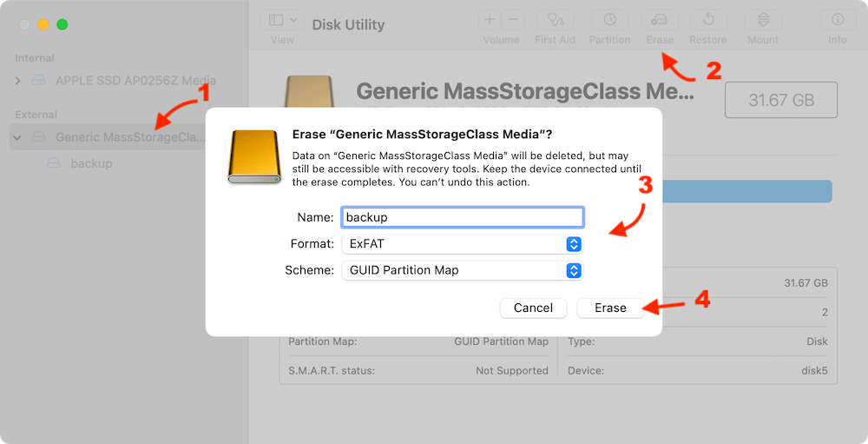868x444 pixels.
Task: Click the External section header
Action: tap(36, 115)
